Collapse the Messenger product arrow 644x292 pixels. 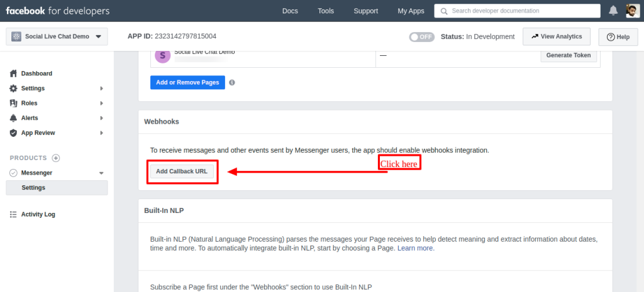click(101, 173)
